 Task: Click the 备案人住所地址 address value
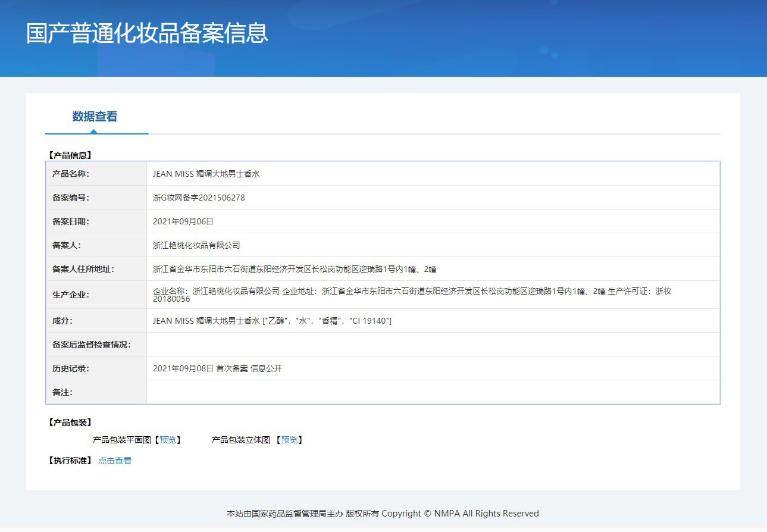[295, 269]
